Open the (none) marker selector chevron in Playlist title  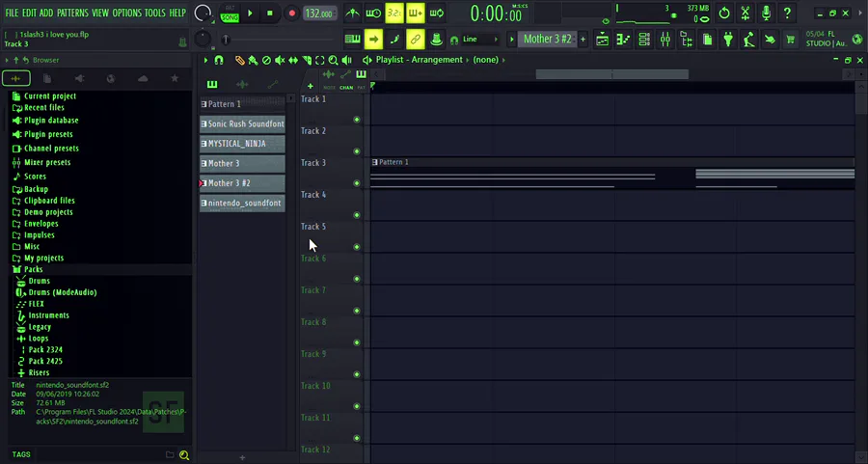[x=503, y=60]
